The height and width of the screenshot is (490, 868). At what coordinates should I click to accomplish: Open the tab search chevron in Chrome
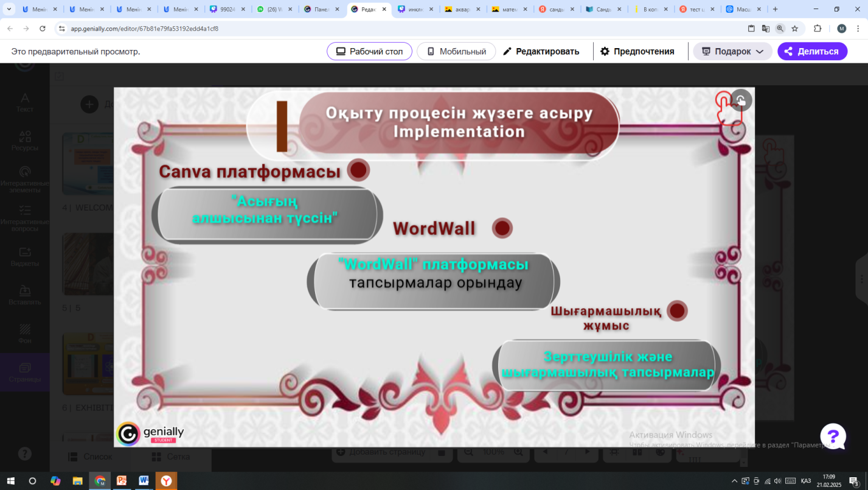(x=9, y=9)
